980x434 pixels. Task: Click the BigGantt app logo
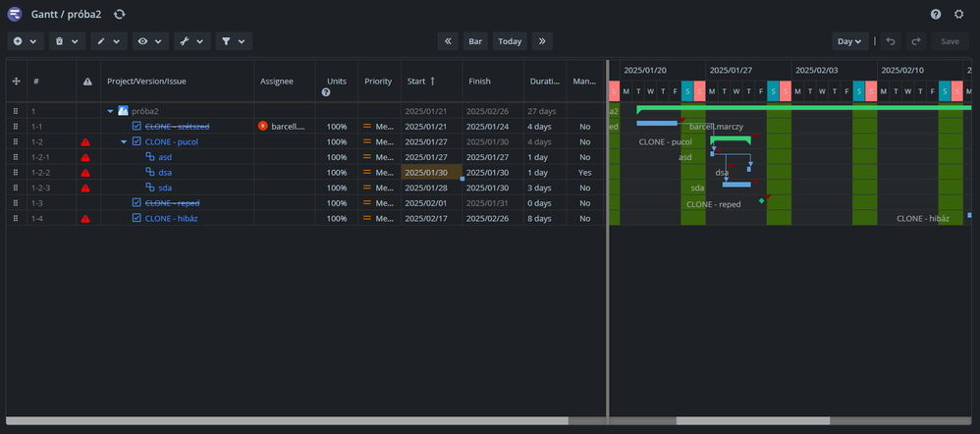15,15
